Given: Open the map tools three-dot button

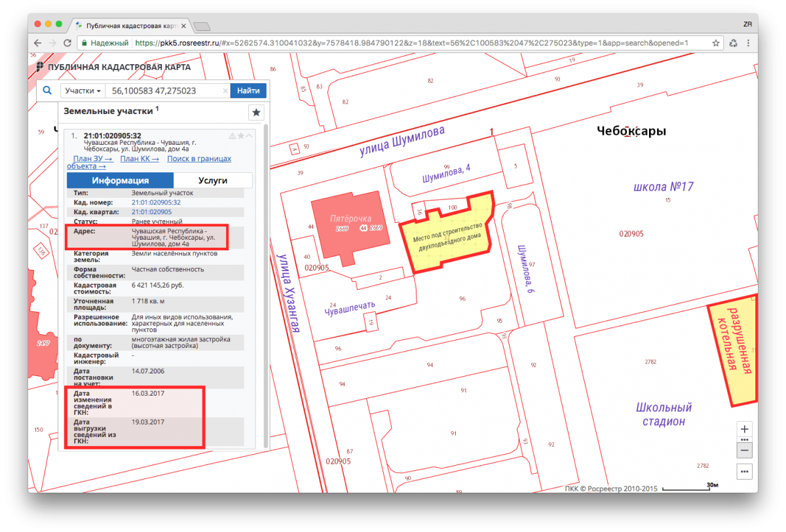Looking at the screenshot, I should point(744,471).
